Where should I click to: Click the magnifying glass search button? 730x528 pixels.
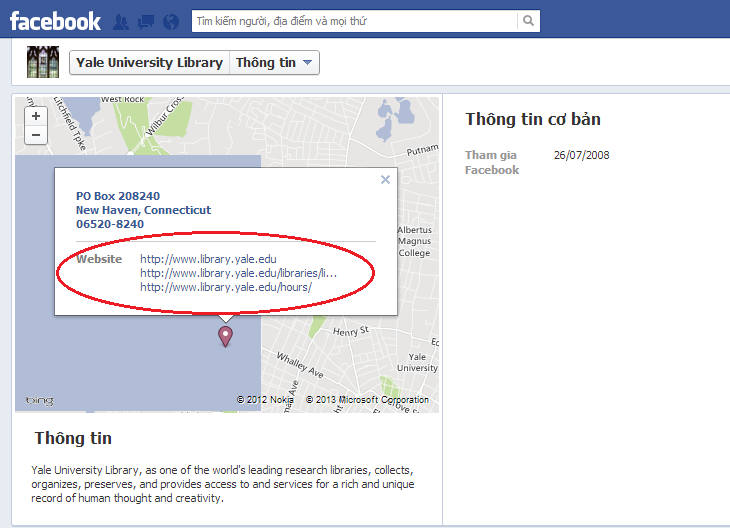[528, 20]
